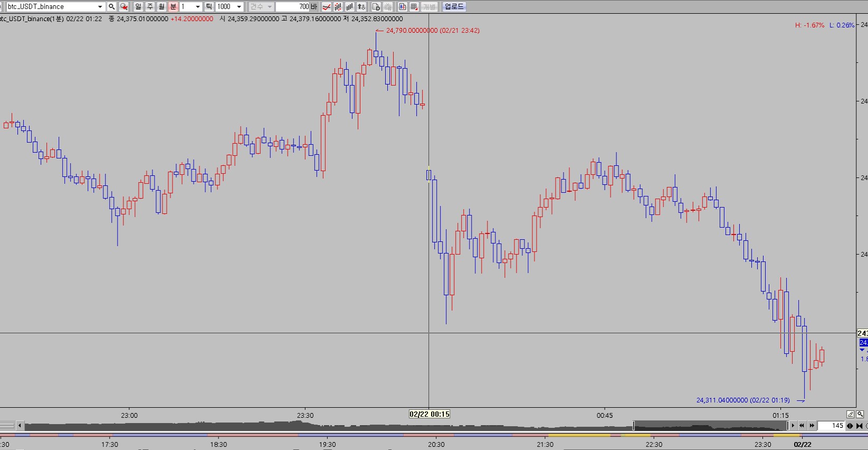The width and height of the screenshot is (868, 450).
Task: Expand the tick count dropdown showing 1000
Action: [239, 7]
